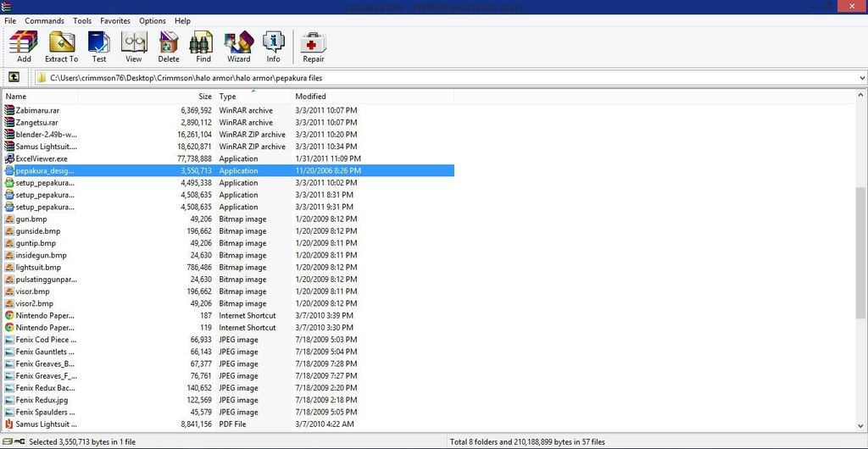This screenshot has width=868, height=449.
Task: Click status text Selected 3,550,713 bytes
Action: pos(82,442)
